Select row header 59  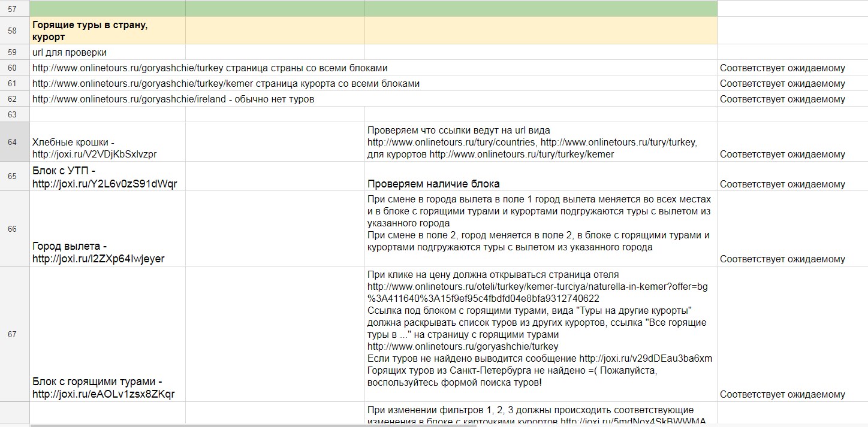click(14, 52)
